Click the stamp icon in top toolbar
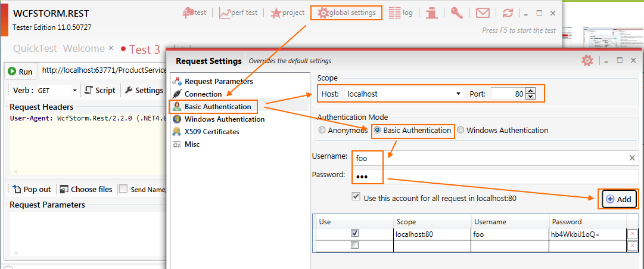 431,13
